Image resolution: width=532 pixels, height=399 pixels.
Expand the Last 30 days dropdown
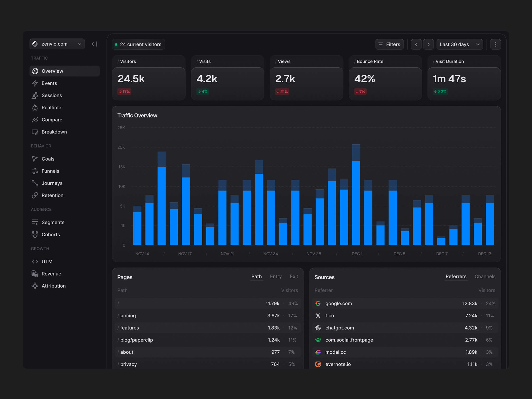coord(459,44)
